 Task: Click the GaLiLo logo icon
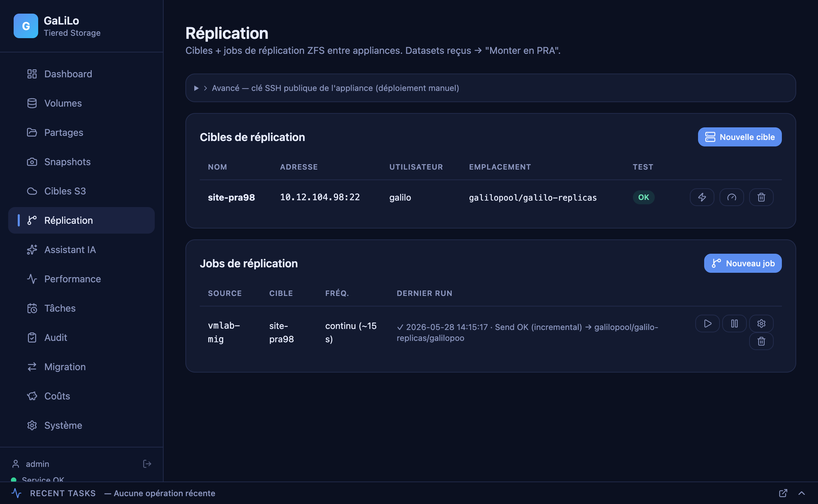(26, 26)
